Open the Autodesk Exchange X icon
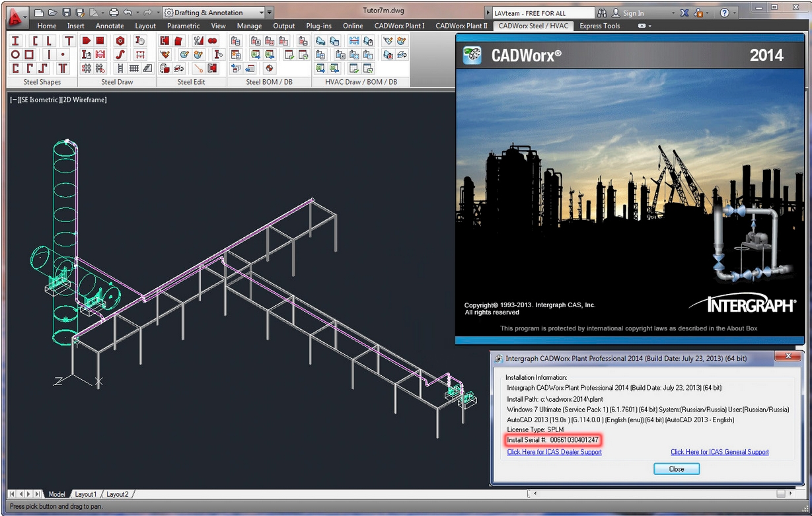This screenshot has height=516, width=812. pos(684,13)
